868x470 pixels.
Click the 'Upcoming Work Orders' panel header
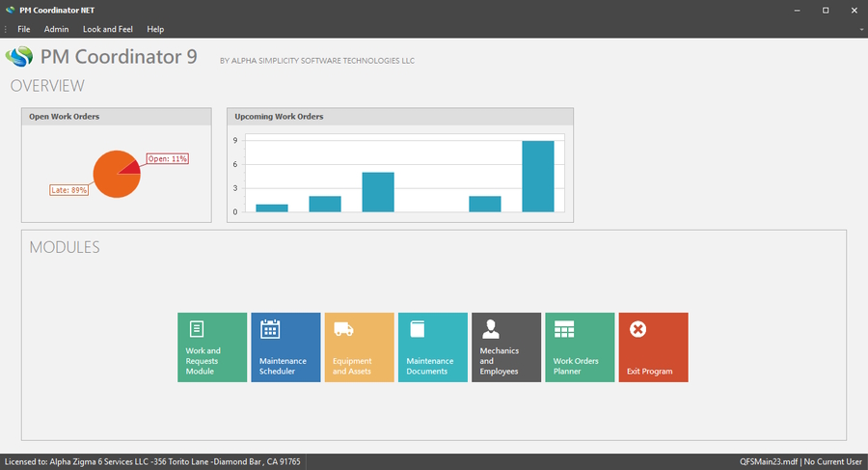click(400, 117)
